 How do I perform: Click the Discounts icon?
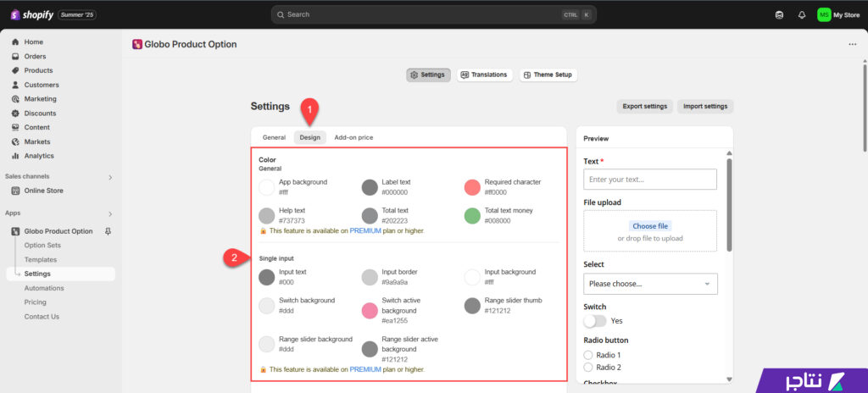pos(15,113)
